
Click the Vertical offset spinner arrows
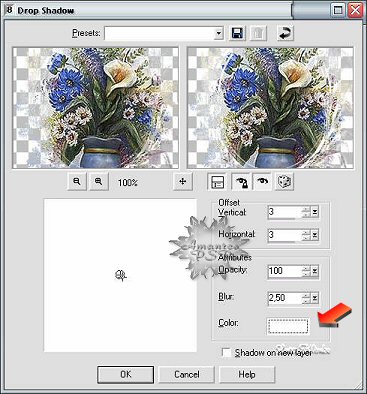tap(306, 212)
